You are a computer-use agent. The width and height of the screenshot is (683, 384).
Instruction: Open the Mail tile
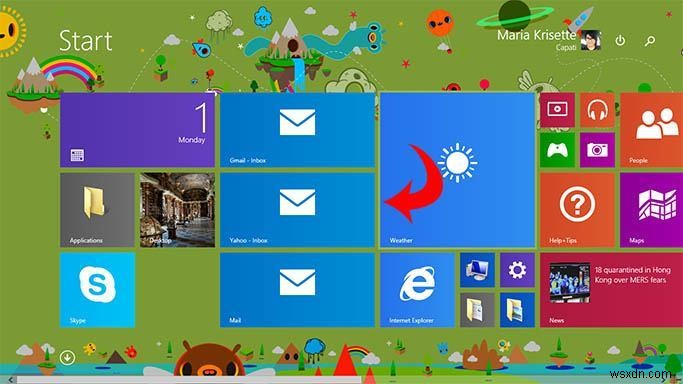(297, 290)
